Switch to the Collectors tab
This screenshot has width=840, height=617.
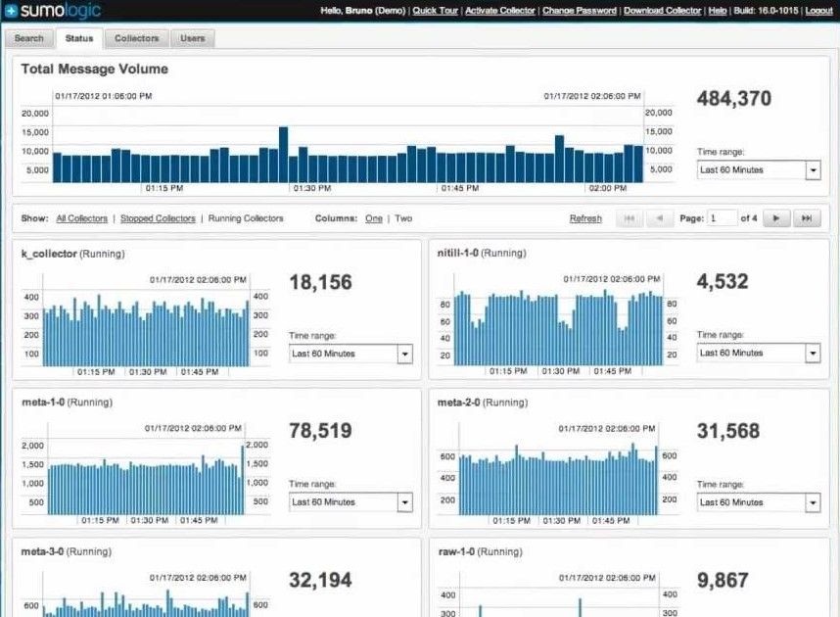click(x=137, y=38)
